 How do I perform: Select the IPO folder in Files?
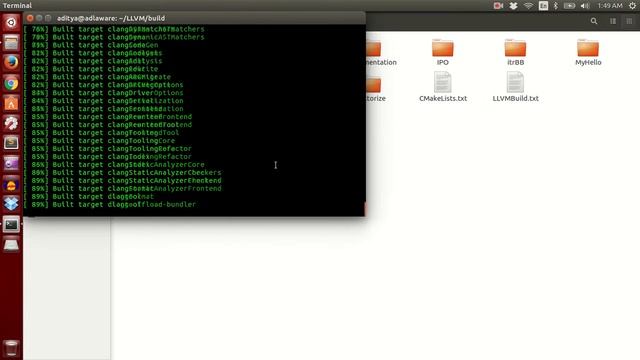point(442,52)
